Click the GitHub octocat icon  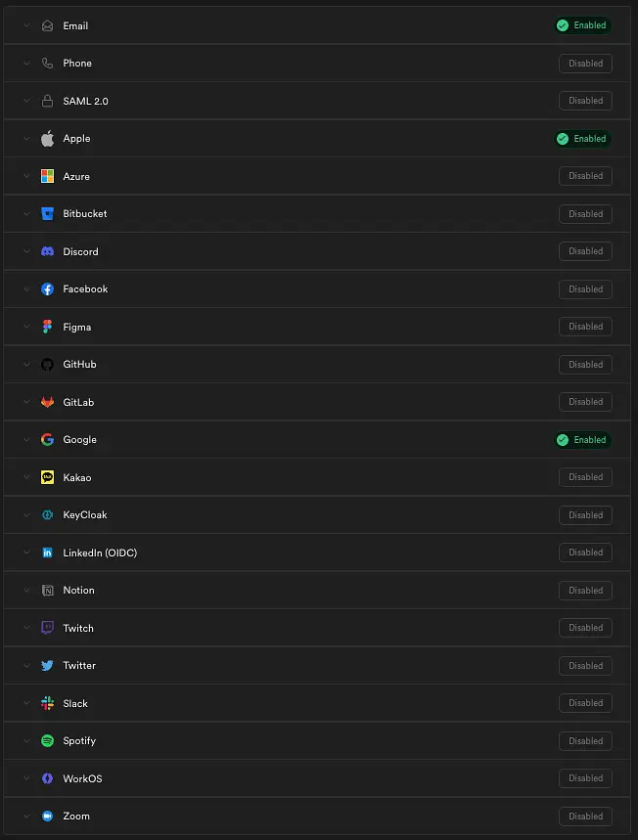[47, 365]
